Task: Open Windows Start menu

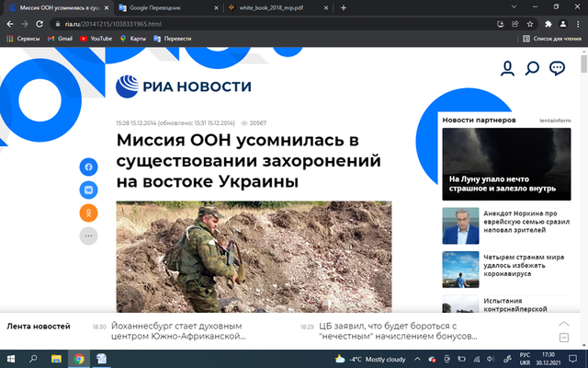Action: pos(10,359)
